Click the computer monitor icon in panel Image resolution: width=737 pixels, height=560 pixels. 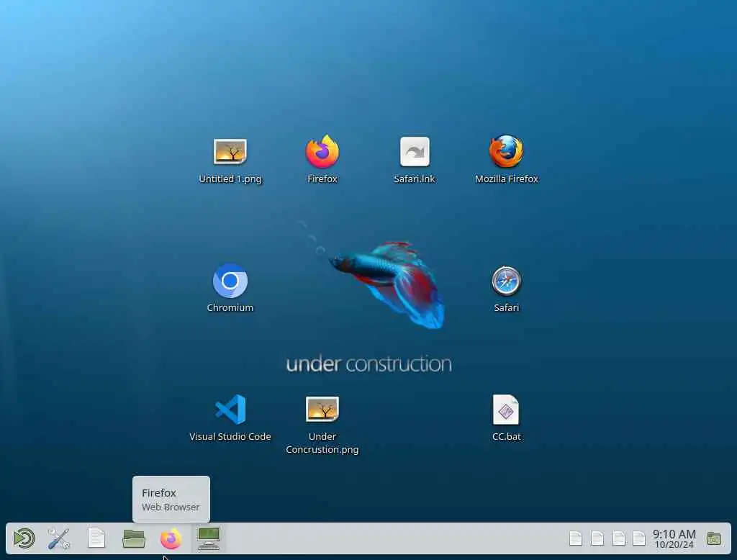(209, 538)
